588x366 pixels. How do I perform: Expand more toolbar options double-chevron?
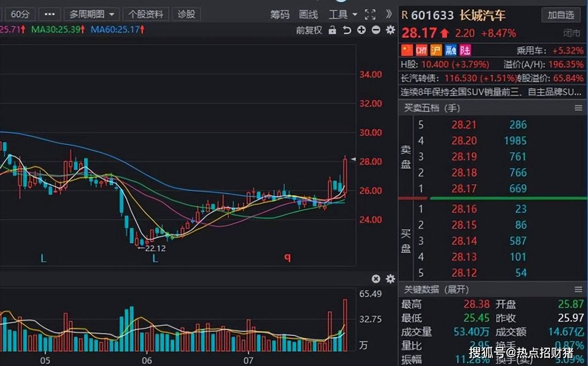[x=389, y=14]
